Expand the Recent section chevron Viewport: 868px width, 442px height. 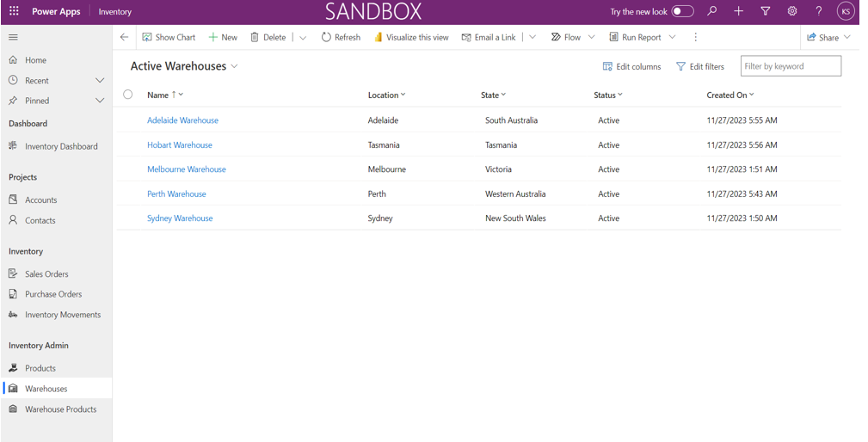100,80
